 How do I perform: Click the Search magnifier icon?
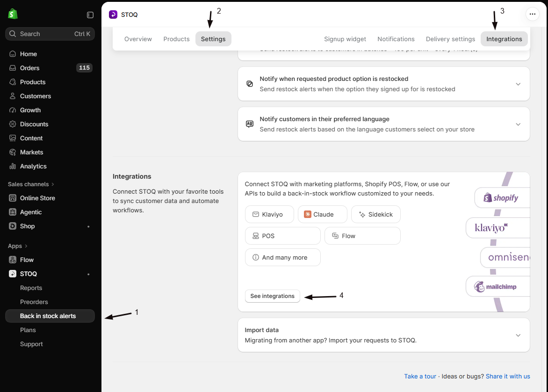coord(13,34)
